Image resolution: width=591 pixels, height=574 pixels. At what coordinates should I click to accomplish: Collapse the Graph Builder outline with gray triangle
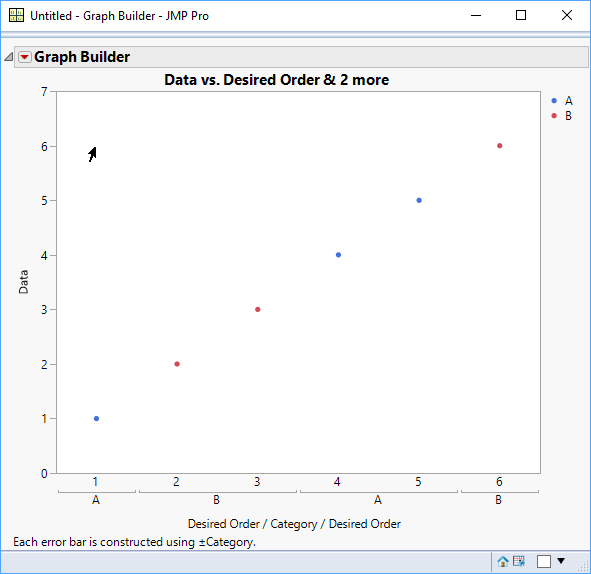8,57
